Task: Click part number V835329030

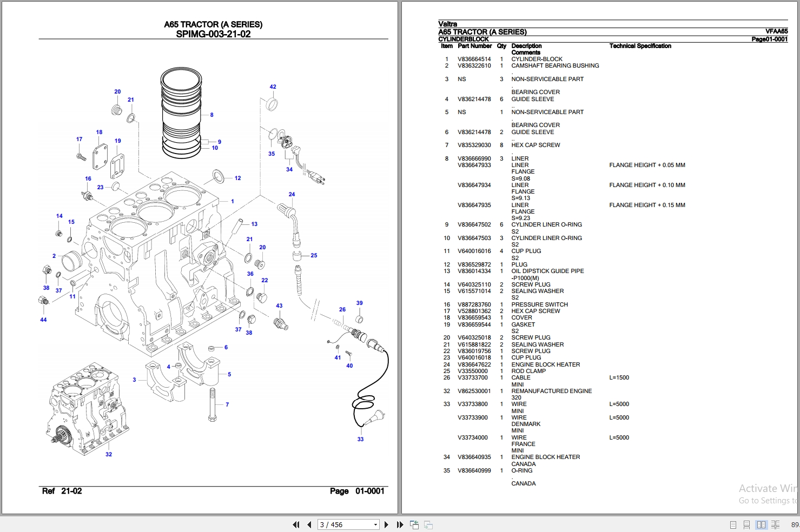Action: pos(474,145)
